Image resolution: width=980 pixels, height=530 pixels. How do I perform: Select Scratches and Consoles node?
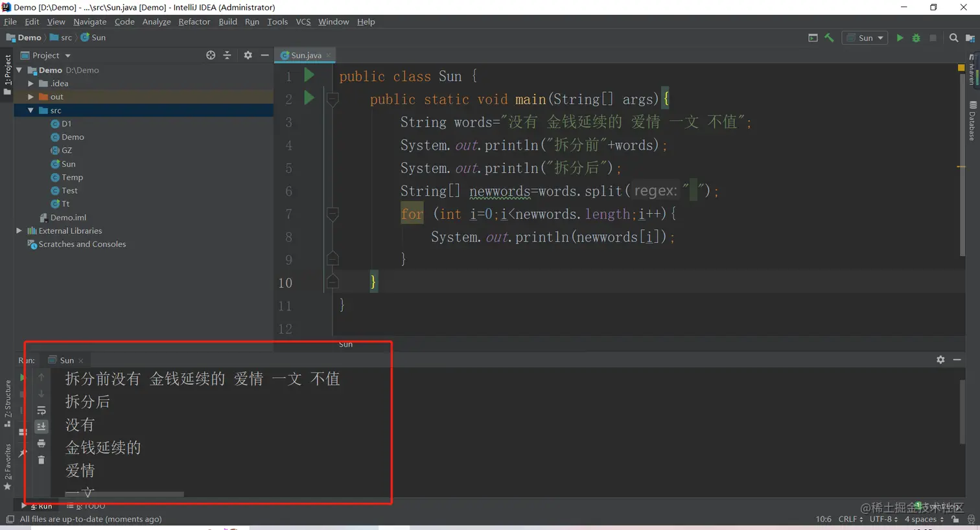pos(76,244)
